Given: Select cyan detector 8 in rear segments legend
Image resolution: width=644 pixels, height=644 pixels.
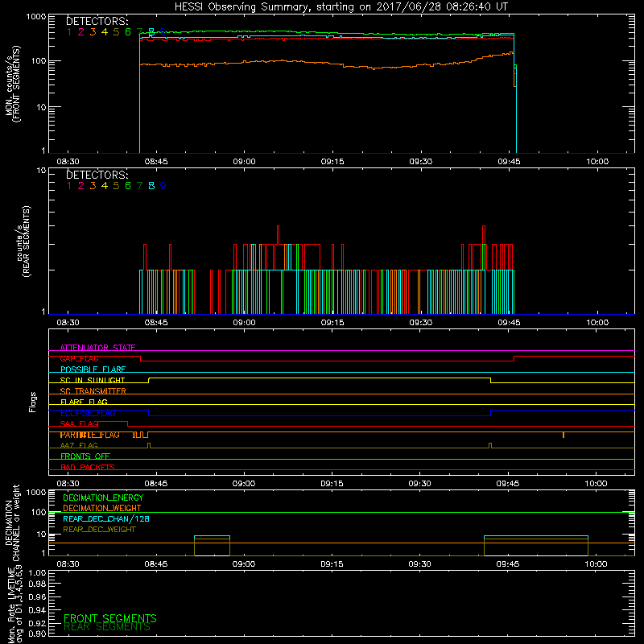Looking at the screenshot, I should click(x=151, y=186).
